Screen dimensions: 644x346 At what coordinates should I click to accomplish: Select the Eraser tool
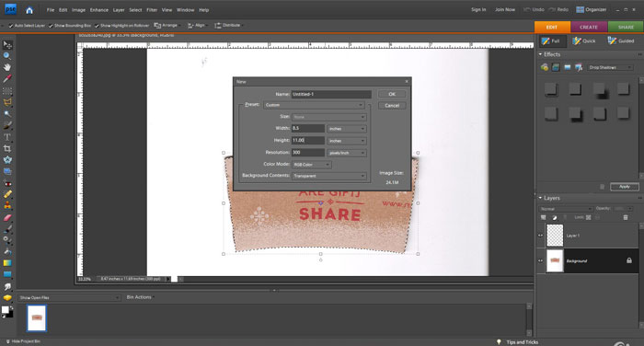pyautogui.click(x=7, y=217)
